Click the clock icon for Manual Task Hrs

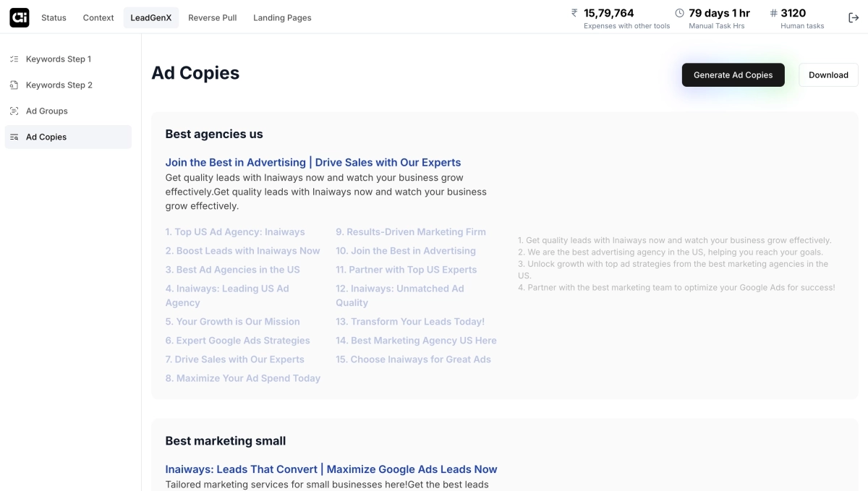[678, 12]
